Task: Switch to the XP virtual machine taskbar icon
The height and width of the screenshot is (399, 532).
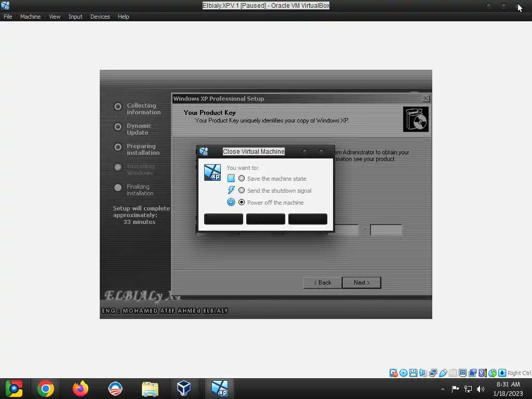Action: [x=220, y=389]
